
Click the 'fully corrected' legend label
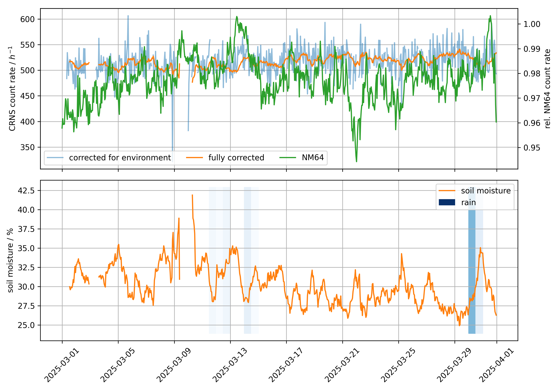(x=236, y=158)
